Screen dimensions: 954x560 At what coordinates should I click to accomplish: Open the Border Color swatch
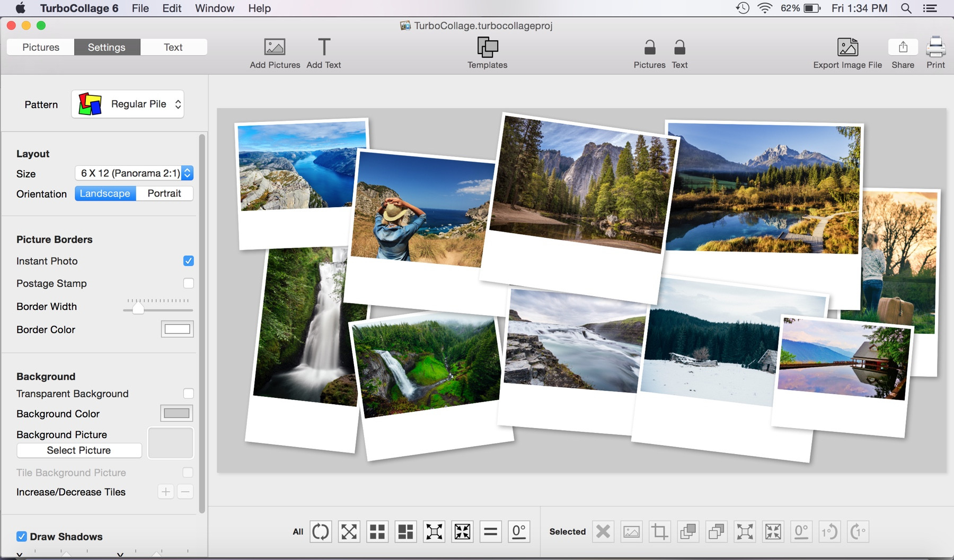coord(177,329)
